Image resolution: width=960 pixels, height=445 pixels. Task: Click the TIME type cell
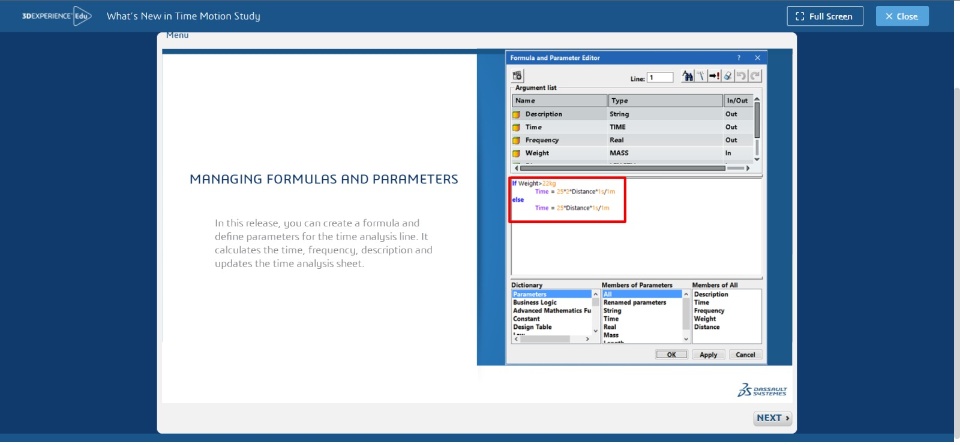pyautogui.click(x=617, y=127)
